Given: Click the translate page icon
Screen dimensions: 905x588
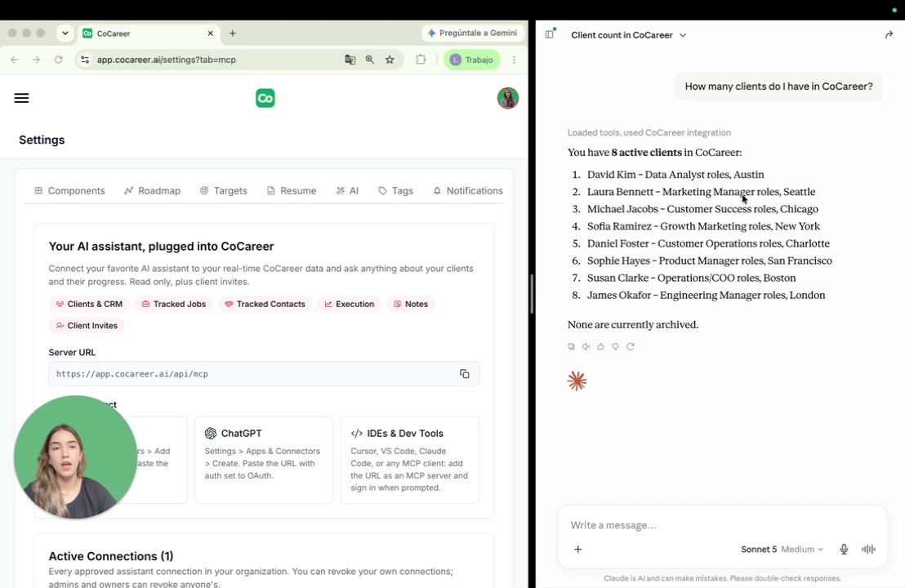Looking at the screenshot, I should (x=350, y=60).
